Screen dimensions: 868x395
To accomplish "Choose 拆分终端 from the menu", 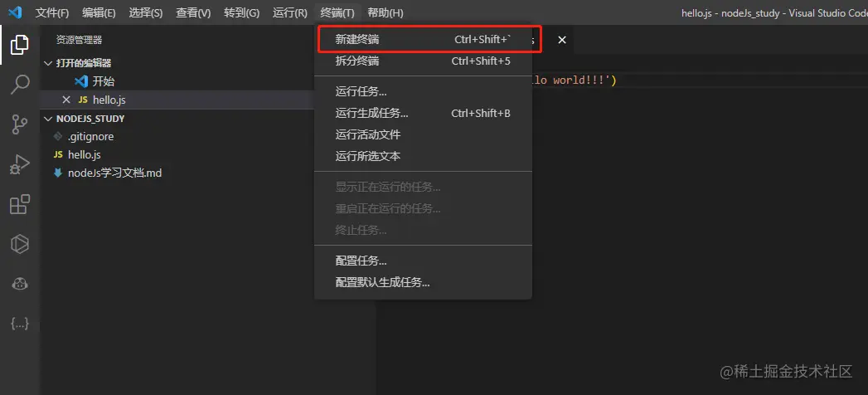I will coord(423,61).
